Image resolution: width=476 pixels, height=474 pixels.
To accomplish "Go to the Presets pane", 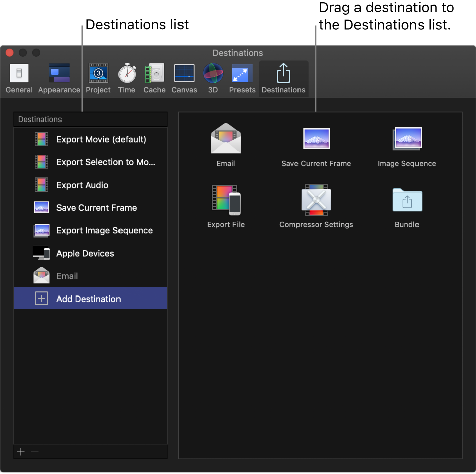I will pyautogui.click(x=242, y=78).
